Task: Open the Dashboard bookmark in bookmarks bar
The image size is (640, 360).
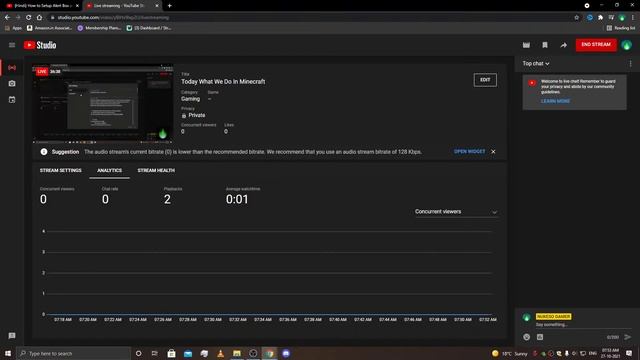Action: click(x=149, y=28)
